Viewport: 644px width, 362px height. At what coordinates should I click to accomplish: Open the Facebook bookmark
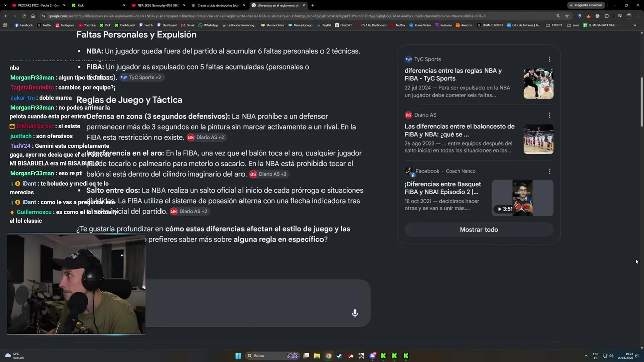tap(24, 25)
